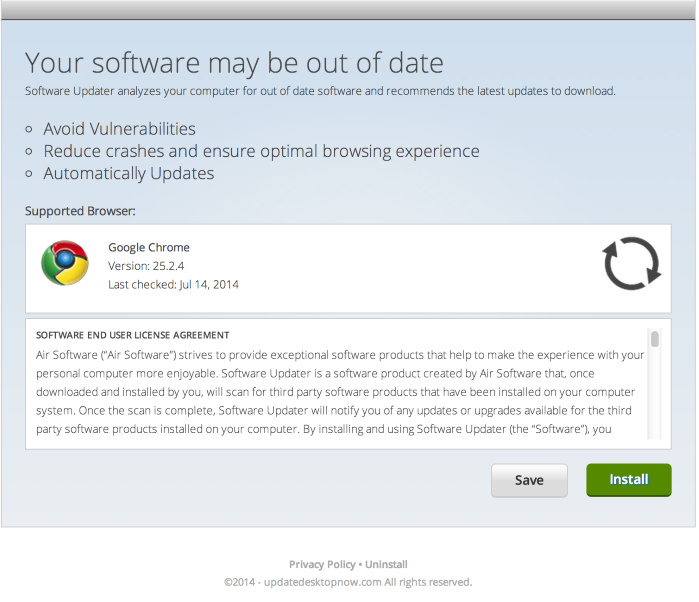Image resolution: width=699 pixels, height=602 pixels.
Task: Open the Privacy Policy link
Action: 322,565
